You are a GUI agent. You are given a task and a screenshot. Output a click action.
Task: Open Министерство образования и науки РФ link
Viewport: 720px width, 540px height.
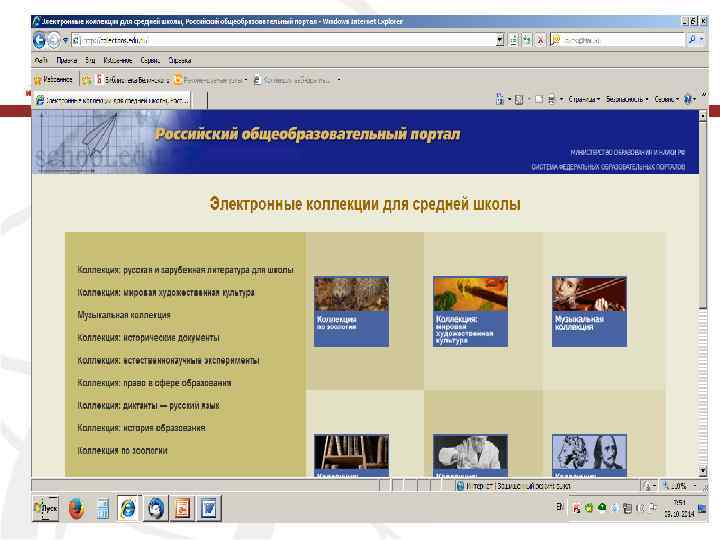pyautogui.click(x=628, y=152)
